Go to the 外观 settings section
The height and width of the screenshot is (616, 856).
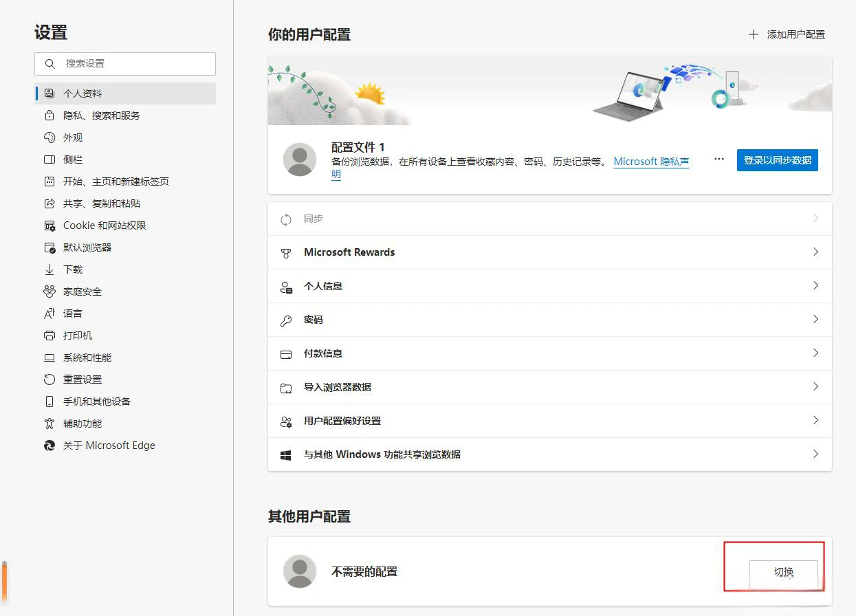pyautogui.click(x=125, y=137)
